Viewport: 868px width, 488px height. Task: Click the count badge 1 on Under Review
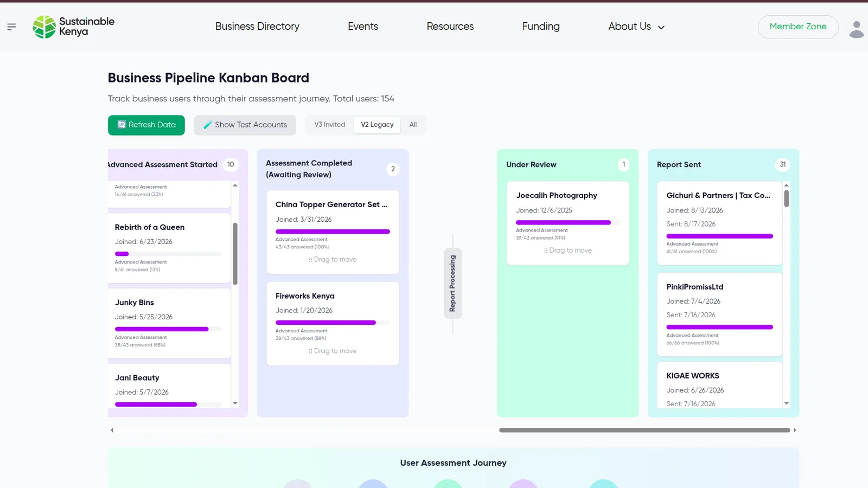pyautogui.click(x=623, y=164)
